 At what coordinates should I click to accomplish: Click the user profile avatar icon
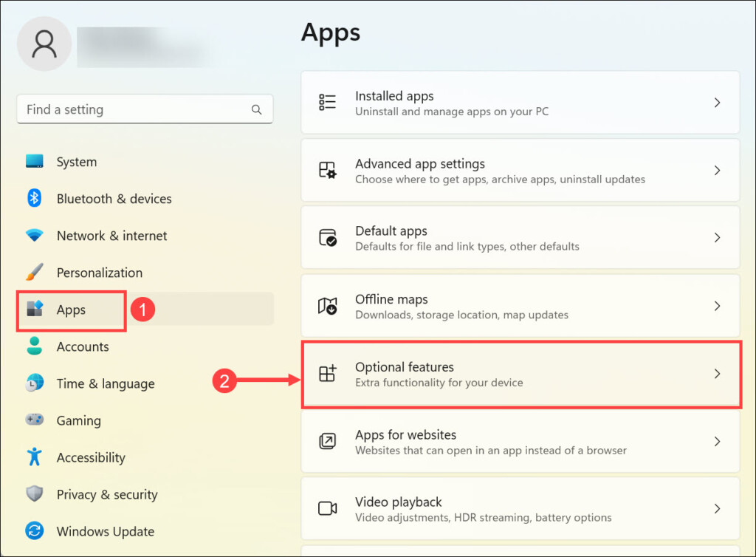[x=44, y=44]
